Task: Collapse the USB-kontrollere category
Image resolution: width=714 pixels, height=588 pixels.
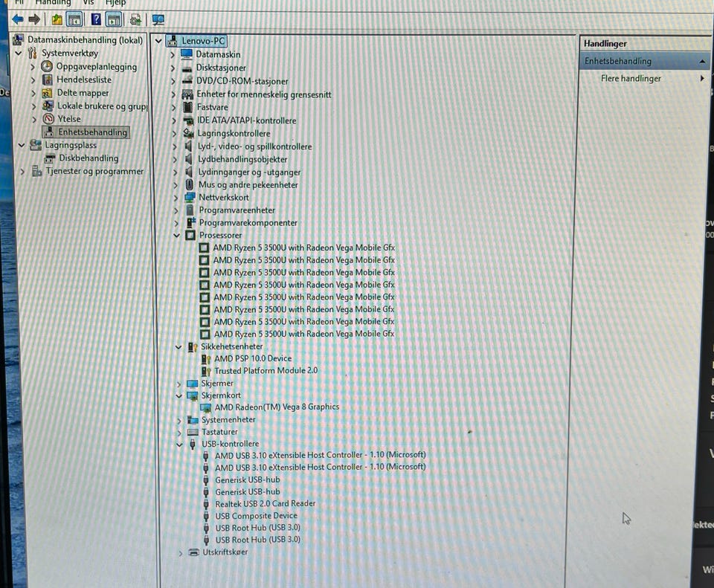Action: [179, 445]
